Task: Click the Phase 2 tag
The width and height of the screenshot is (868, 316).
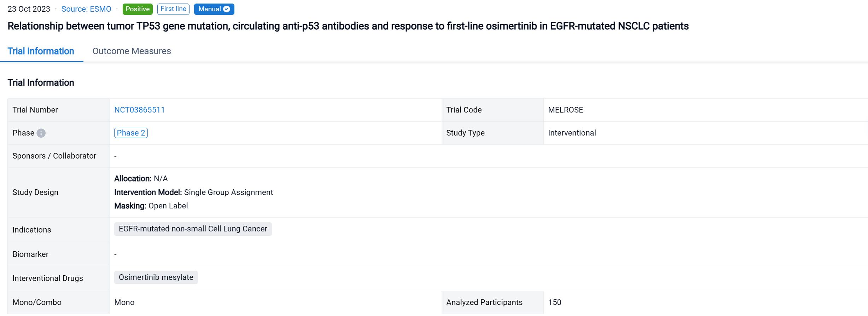Action: (131, 133)
